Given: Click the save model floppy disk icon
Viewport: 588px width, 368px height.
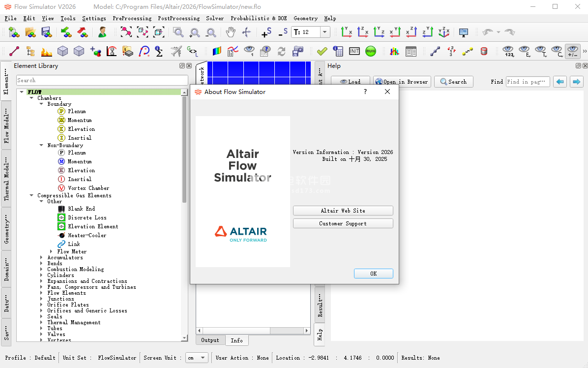Looking at the screenshot, I should (x=46, y=32).
